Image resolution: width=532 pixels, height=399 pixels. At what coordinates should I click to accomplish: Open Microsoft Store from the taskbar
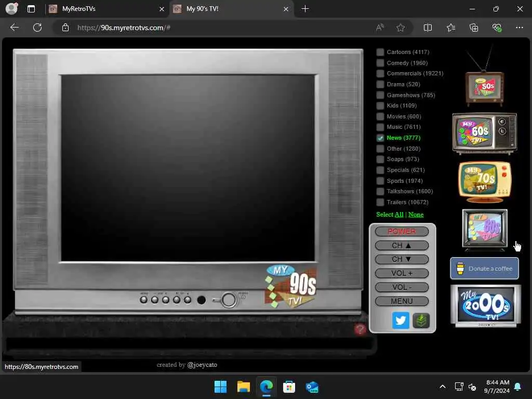pyautogui.click(x=289, y=387)
